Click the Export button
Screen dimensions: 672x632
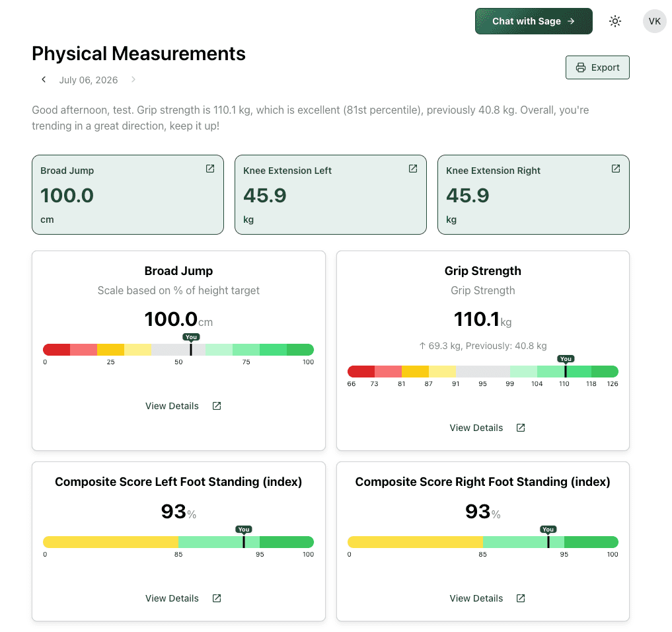[597, 67]
